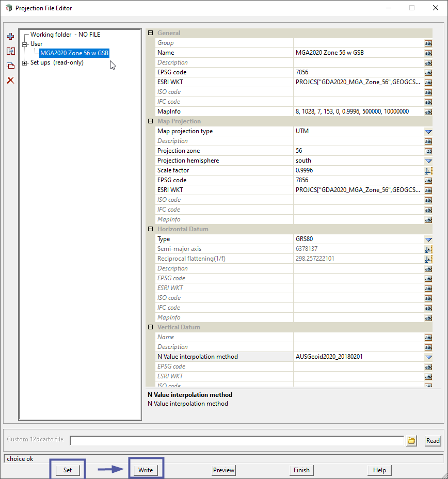Click the Custom 12dcarto file input field

click(x=237, y=440)
